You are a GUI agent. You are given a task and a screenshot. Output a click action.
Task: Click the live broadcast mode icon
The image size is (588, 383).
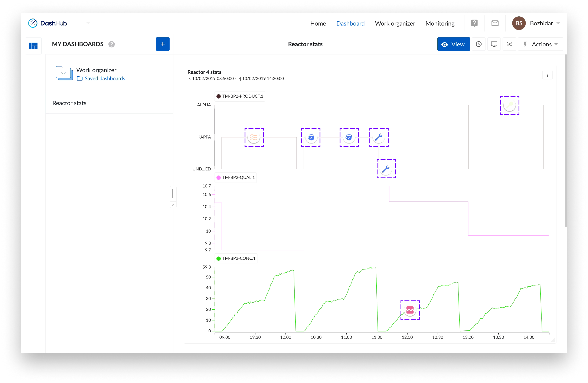tap(509, 44)
